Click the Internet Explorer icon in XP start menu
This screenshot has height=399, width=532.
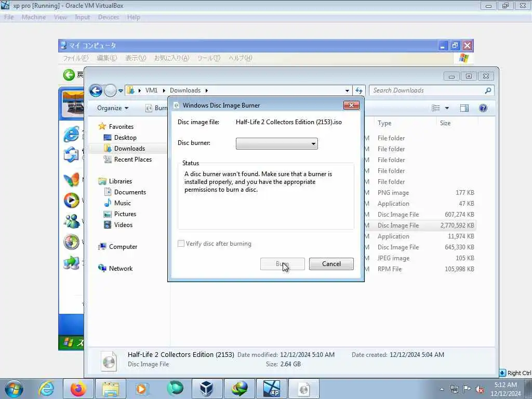pos(71,134)
